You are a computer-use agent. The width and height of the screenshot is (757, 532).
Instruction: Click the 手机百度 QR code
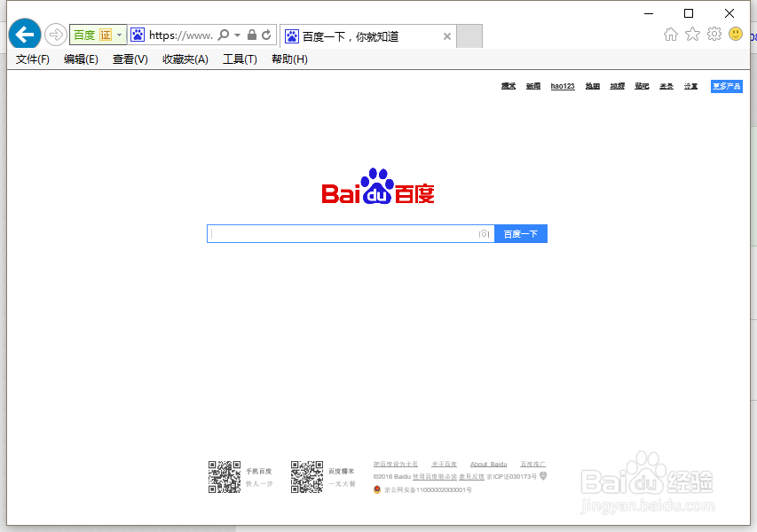point(225,476)
